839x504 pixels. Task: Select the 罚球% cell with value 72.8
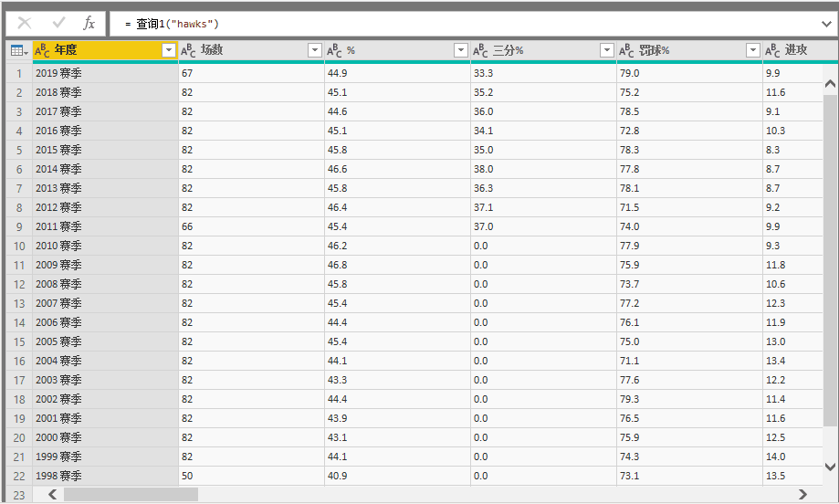click(689, 131)
